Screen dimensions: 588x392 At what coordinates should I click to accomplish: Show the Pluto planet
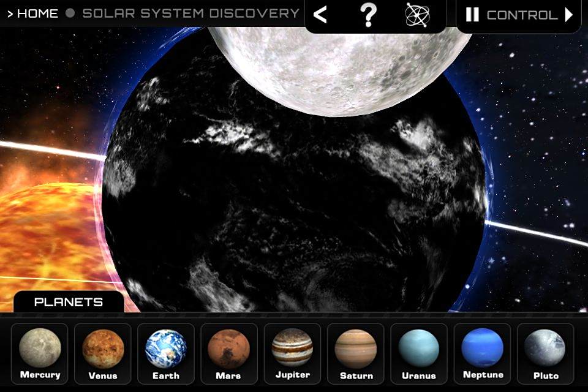pyautogui.click(x=545, y=354)
